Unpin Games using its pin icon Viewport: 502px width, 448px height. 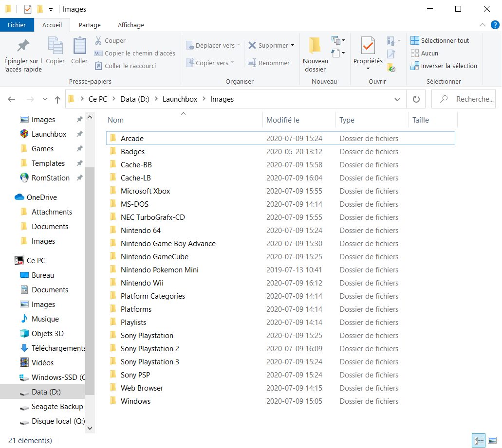[x=79, y=148]
